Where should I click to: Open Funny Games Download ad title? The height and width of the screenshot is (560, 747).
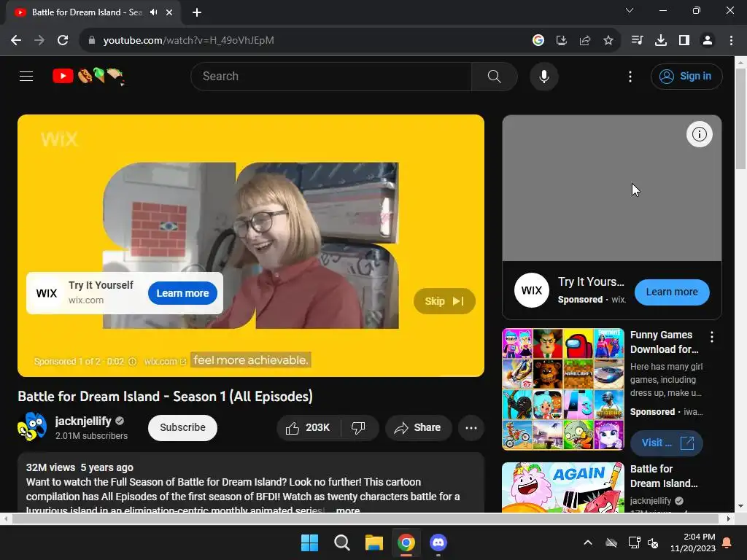click(x=664, y=342)
